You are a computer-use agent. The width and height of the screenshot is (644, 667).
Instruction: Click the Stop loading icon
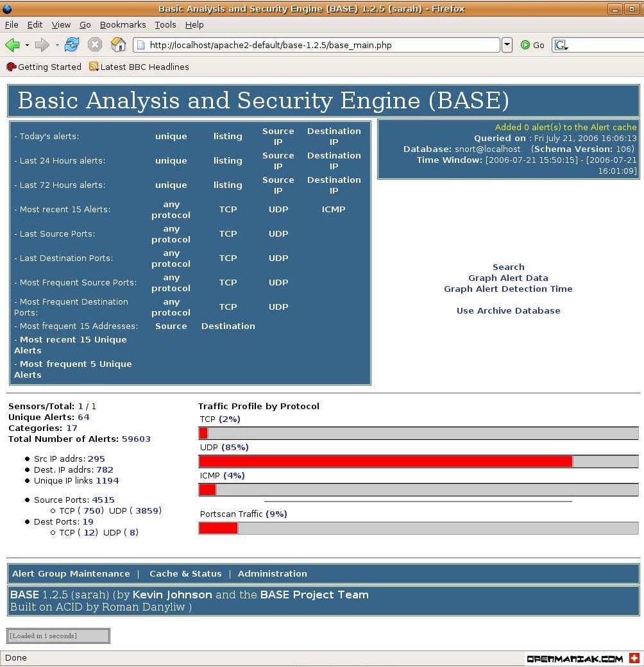coord(95,44)
